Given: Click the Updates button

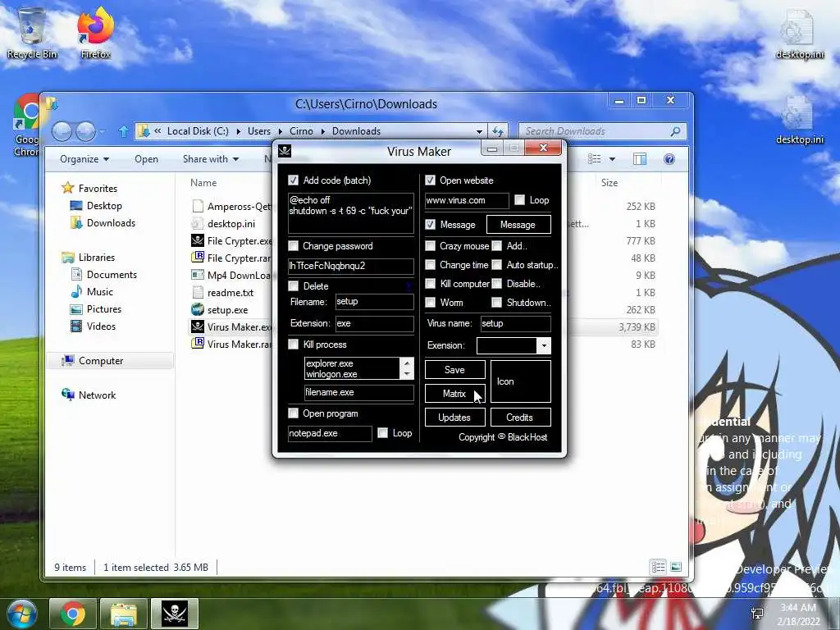Looking at the screenshot, I should click(x=454, y=418).
